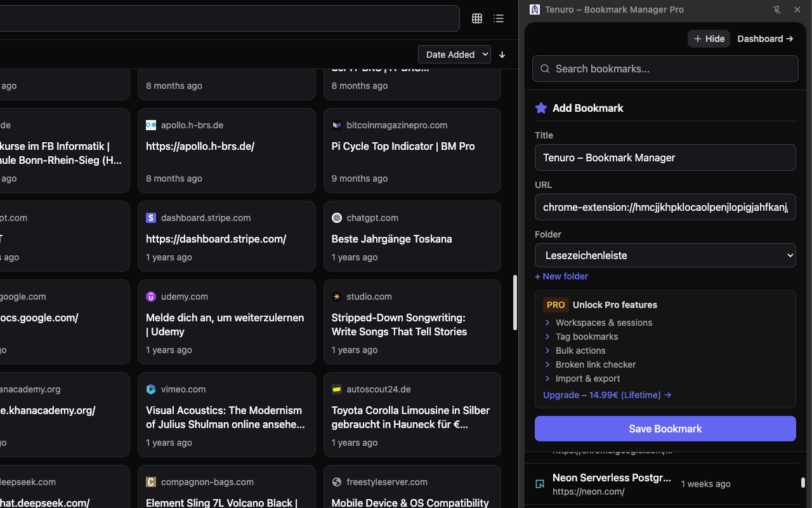812x508 pixels.
Task: Click the PRO badge
Action: 556,305
